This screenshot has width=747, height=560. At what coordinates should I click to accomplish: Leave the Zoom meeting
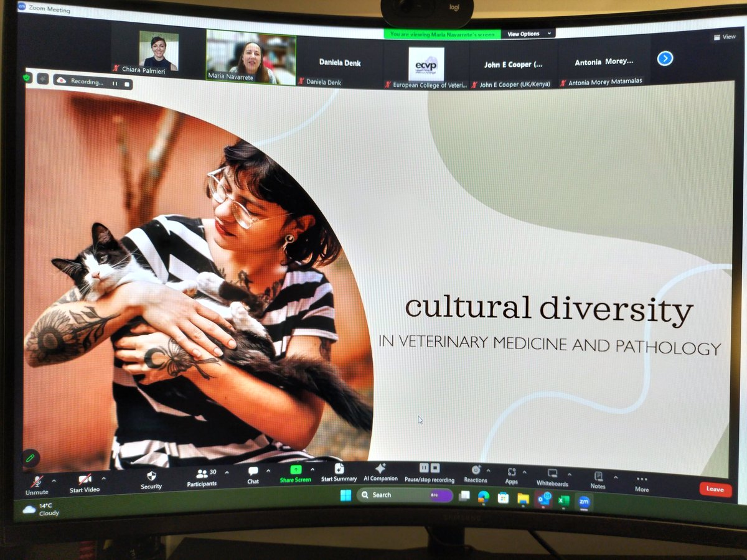(714, 489)
